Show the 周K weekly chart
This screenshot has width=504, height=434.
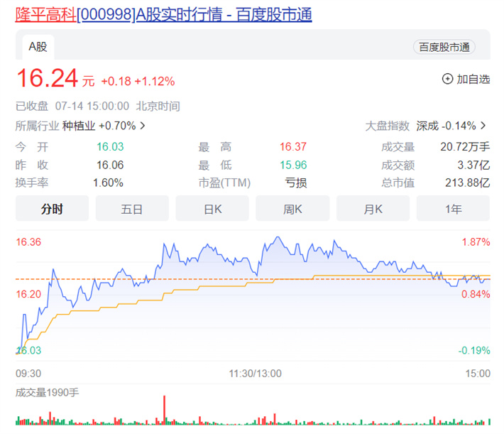pyautogui.click(x=292, y=209)
